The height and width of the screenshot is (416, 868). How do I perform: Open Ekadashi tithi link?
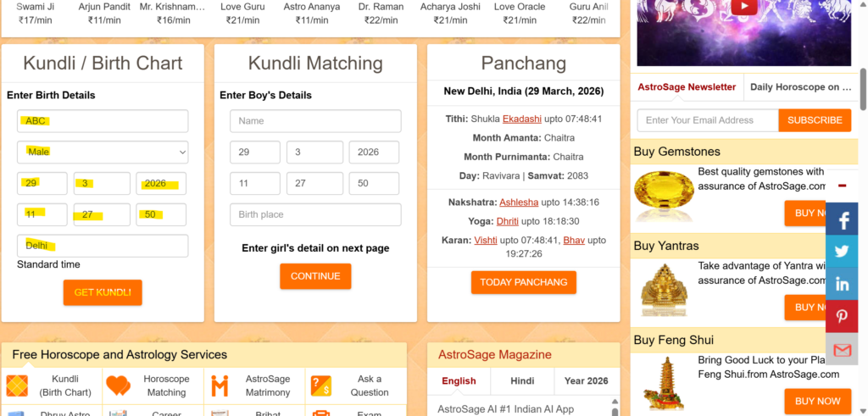[522, 119]
